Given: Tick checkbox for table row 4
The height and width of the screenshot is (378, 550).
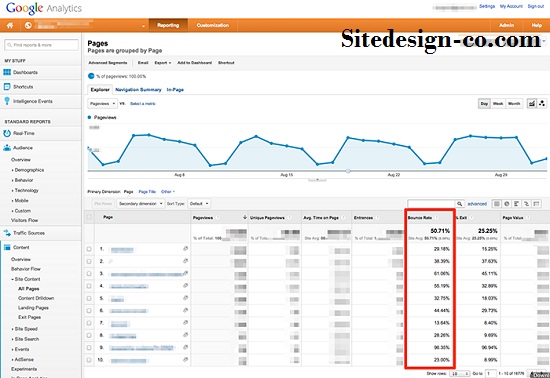Looking at the screenshot, I should click(x=89, y=286).
